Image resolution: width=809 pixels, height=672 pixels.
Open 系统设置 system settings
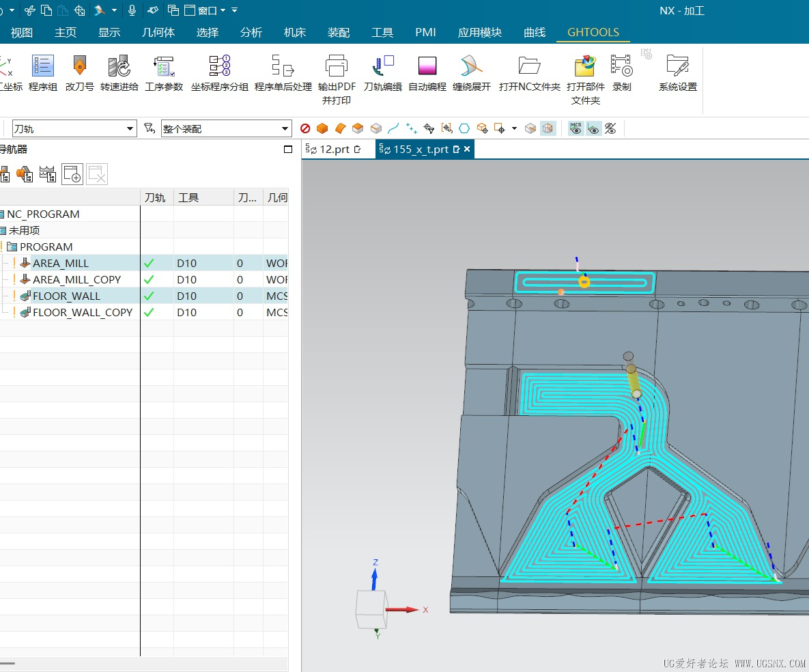(x=677, y=66)
